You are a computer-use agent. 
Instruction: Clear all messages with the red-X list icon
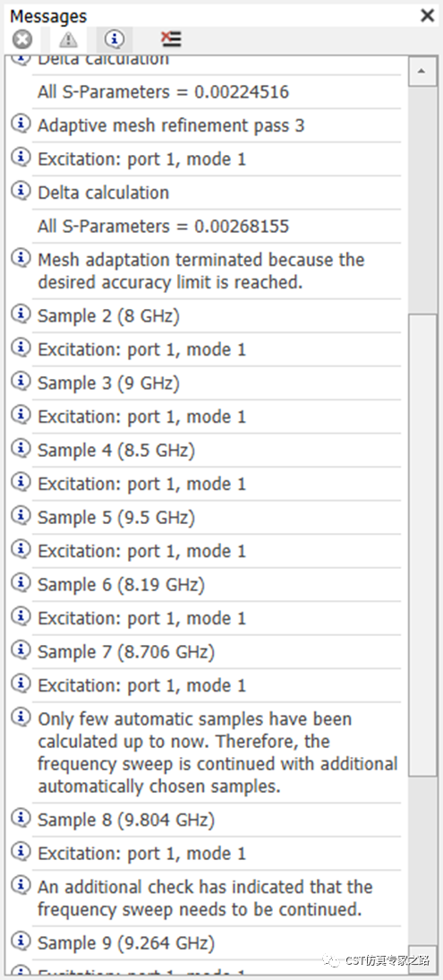tap(171, 39)
